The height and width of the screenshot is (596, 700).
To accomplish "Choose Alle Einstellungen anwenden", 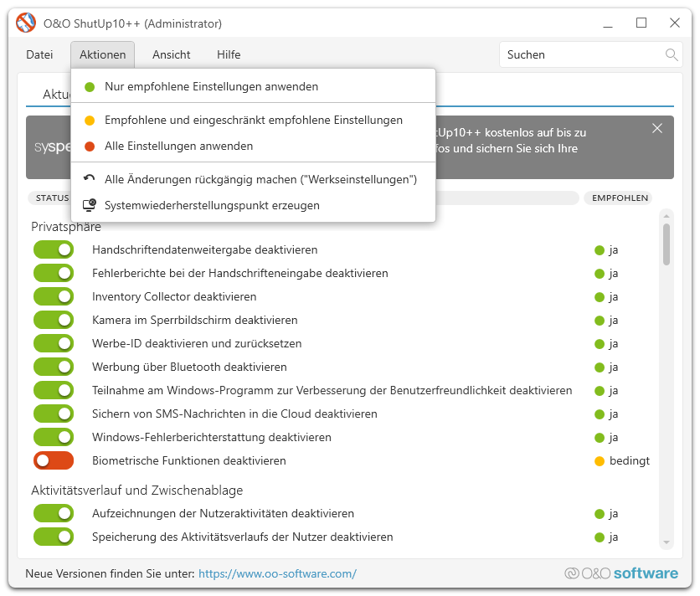I will tap(253, 146).
